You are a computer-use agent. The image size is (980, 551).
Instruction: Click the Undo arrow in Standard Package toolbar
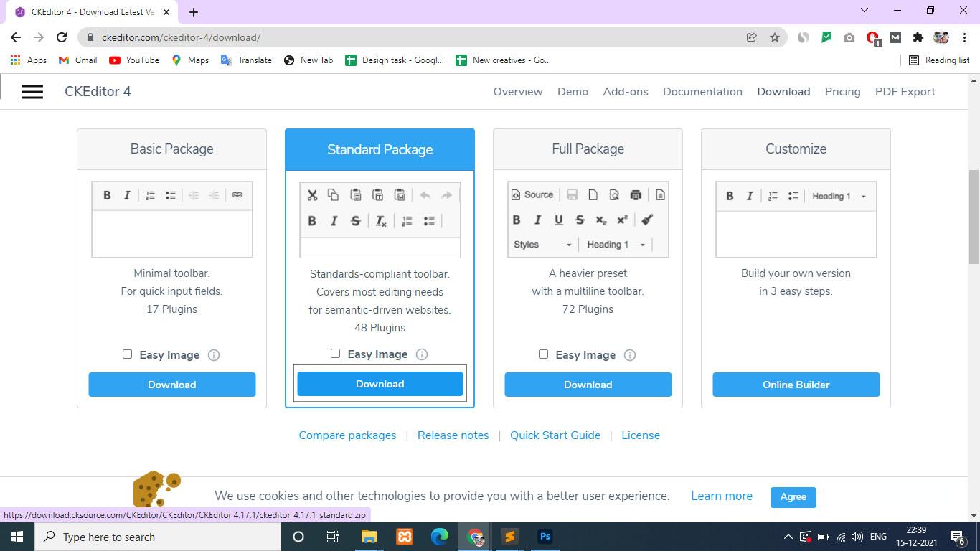pyautogui.click(x=426, y=194)
